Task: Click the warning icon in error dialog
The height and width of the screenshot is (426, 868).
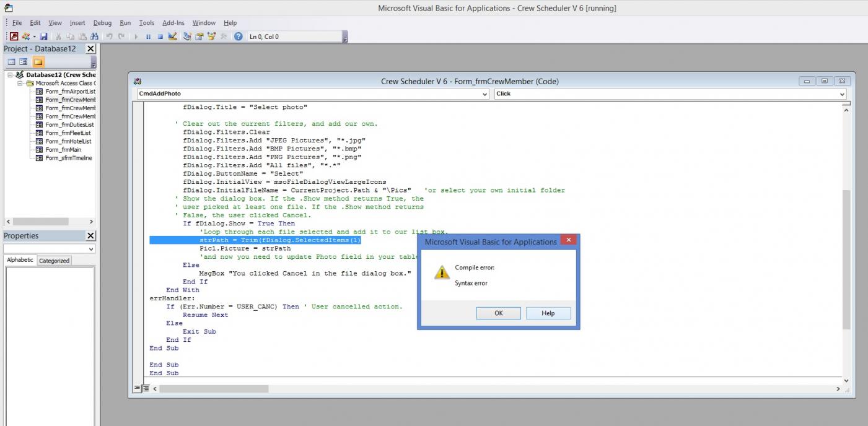Action: click(441, 272)
